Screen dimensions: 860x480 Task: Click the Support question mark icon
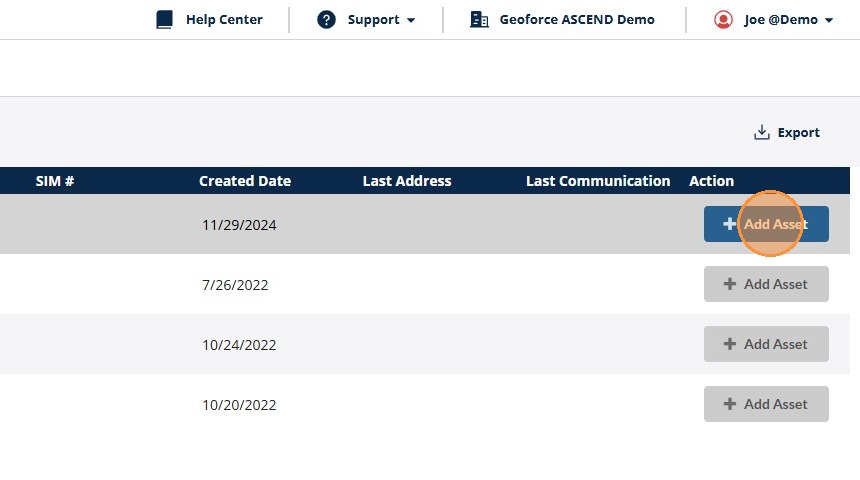pos(326,20)
